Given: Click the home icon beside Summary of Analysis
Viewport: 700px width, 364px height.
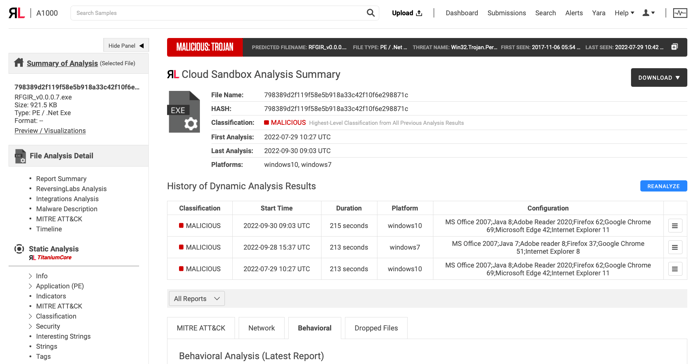Looking at the screenshot, I should (19, 63).
